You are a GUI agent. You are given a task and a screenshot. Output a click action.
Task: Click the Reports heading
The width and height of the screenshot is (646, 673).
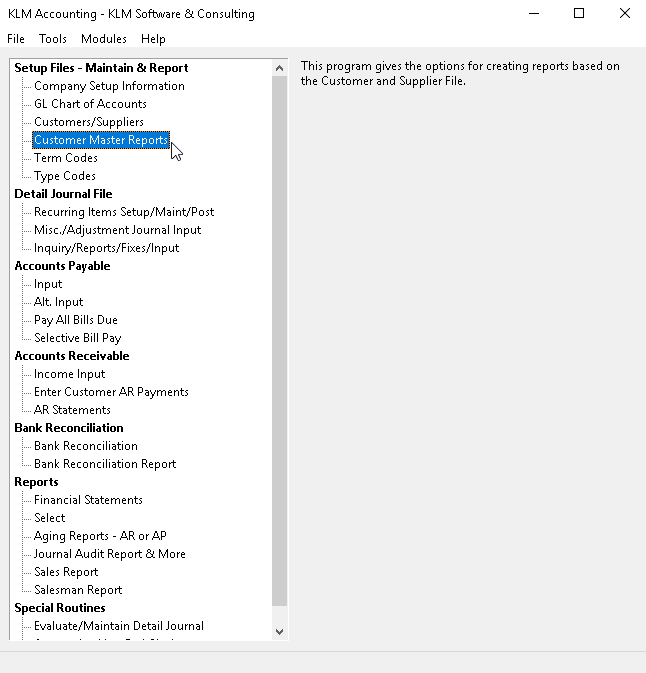click(36, 482)
